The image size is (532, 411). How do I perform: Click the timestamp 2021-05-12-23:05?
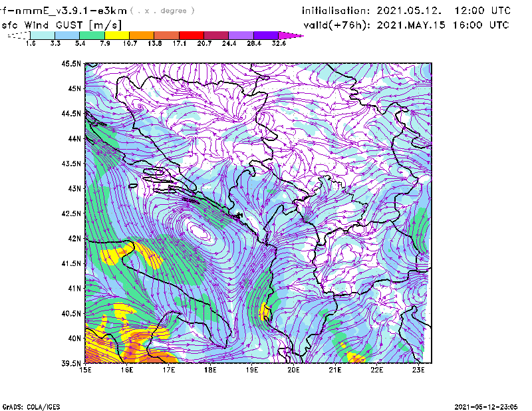tap(486, 407)
